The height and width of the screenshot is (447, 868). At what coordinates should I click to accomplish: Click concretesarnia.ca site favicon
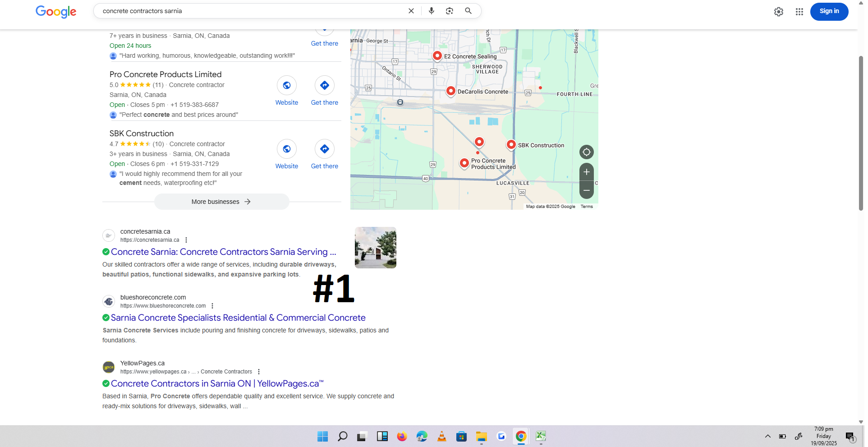pos(109,235)
